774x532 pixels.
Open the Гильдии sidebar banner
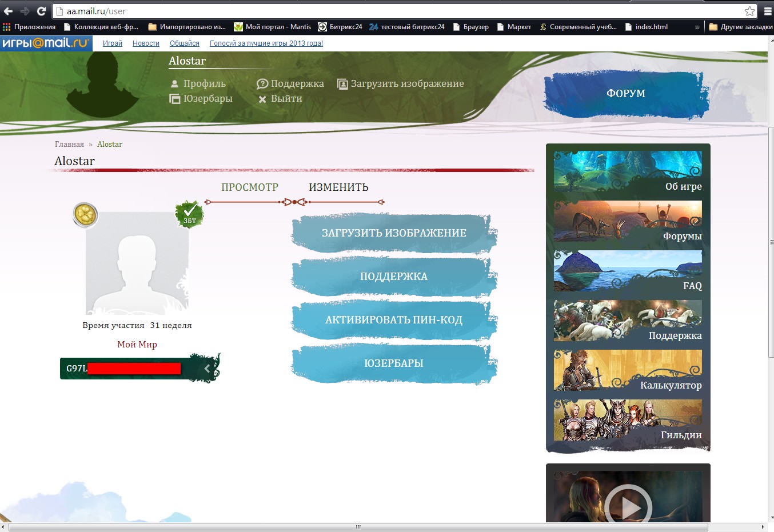click(628, 421)
